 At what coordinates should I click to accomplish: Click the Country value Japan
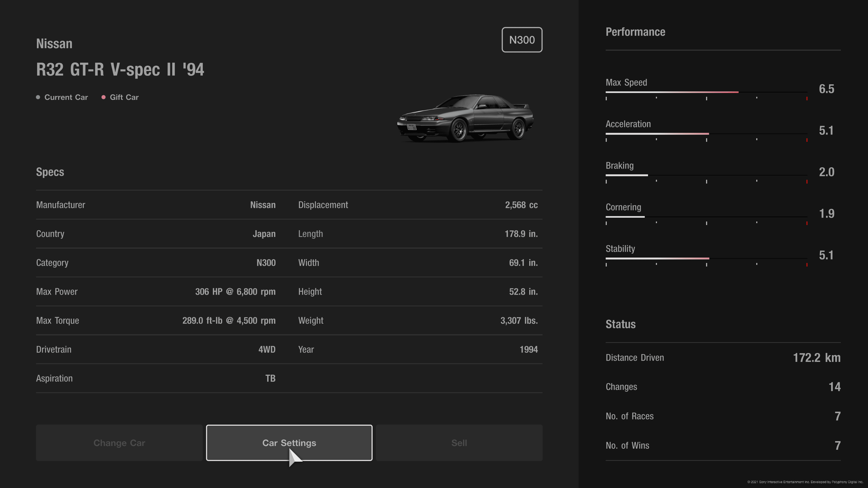264,234
